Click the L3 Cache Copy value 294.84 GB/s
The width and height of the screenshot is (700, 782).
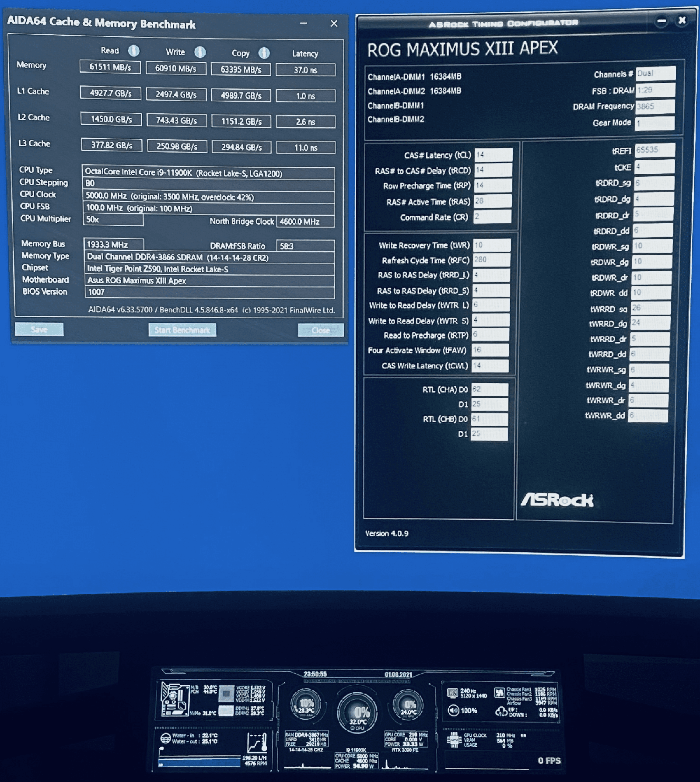tap(241, 147)
